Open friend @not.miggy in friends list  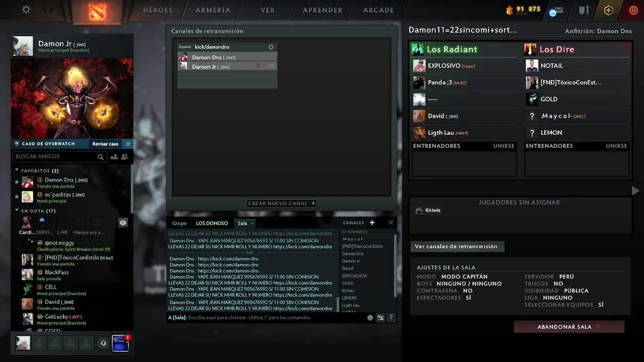[x=71, y=245]
